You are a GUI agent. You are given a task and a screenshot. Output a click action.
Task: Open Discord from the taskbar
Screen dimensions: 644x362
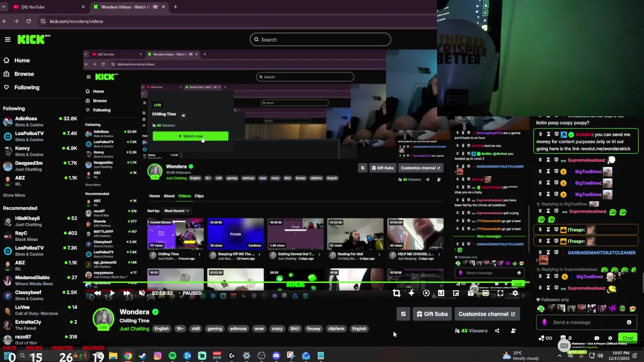pos(276,356)
